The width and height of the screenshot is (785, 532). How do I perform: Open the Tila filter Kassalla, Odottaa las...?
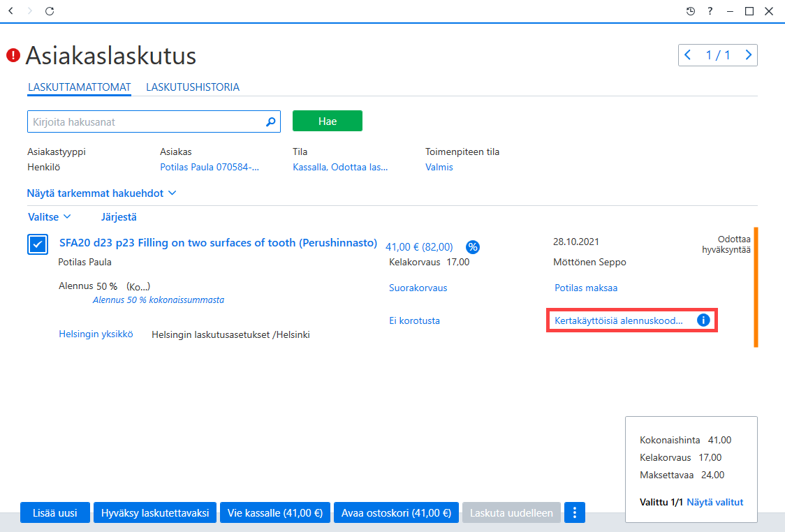pos(340,167)
